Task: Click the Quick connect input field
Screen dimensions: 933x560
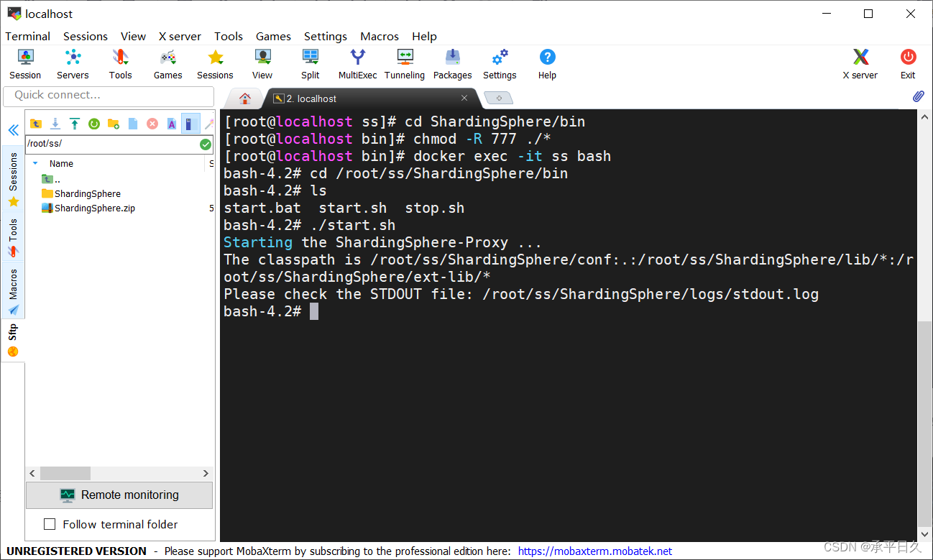Action: point(109,96)
